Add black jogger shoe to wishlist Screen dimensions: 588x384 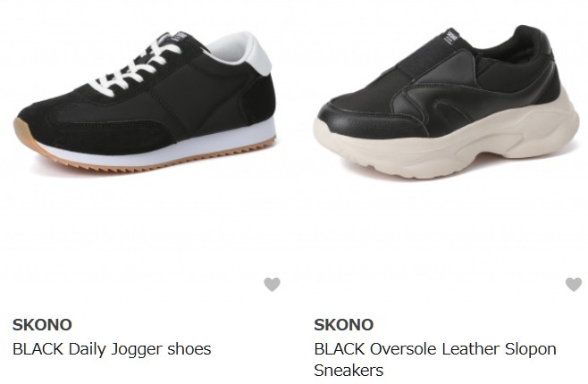pos(272,284)
